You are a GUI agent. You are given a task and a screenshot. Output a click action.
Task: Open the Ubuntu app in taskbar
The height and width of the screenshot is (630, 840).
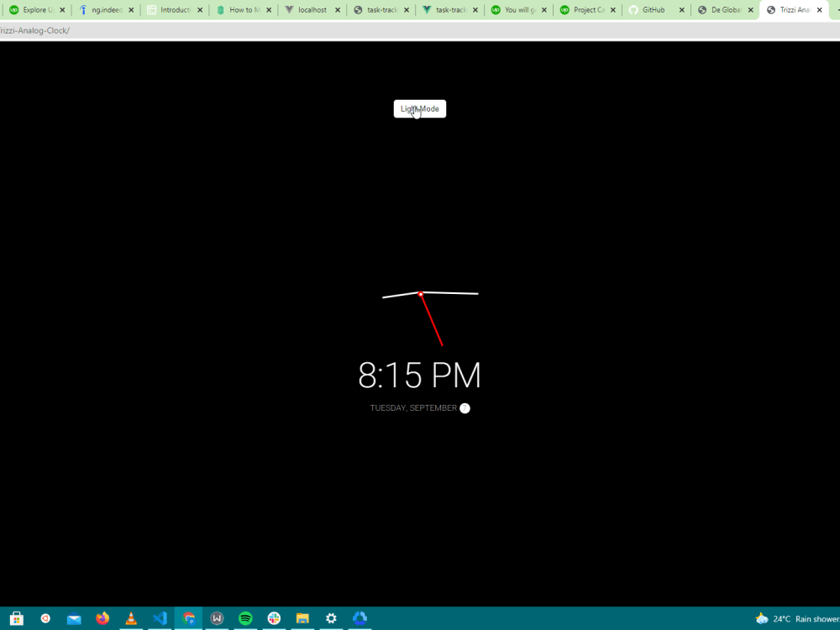pos(45,618)
